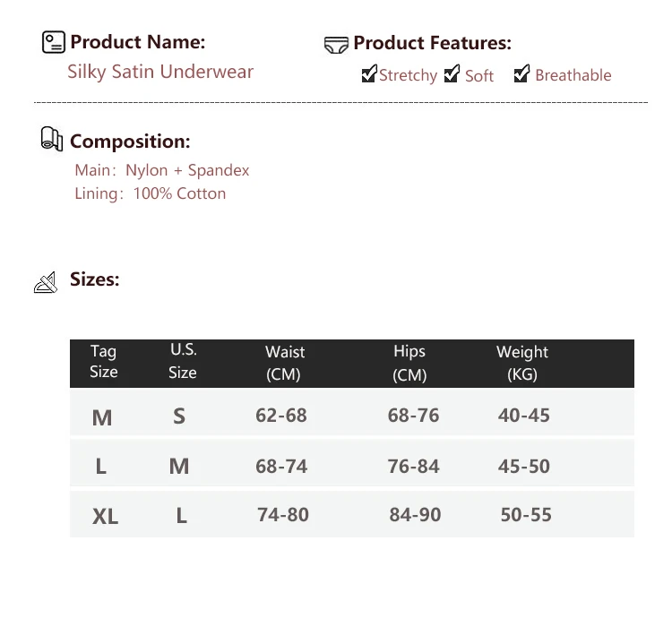Click the 68-74 waist value
Image resolution: width=672 pixels, height=618 pixels.
point(281,466)
